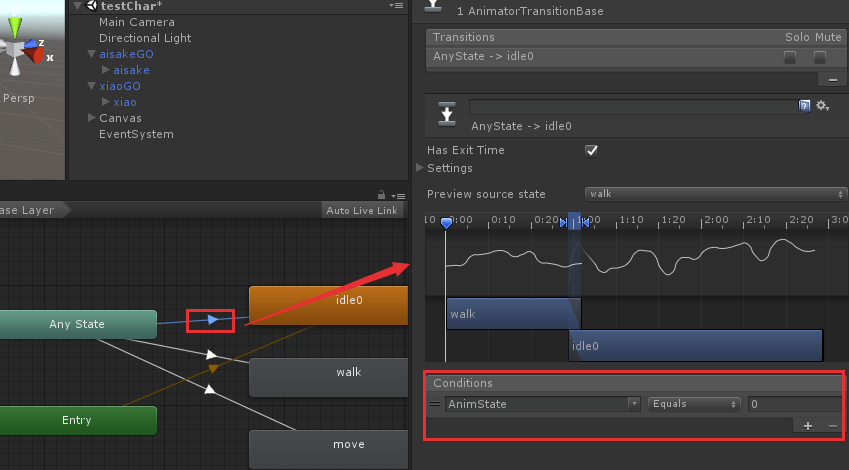Viewport: 849px width, 470px height.
Task: Click the Base Layer breadcrumb
Action: [30, 210]
